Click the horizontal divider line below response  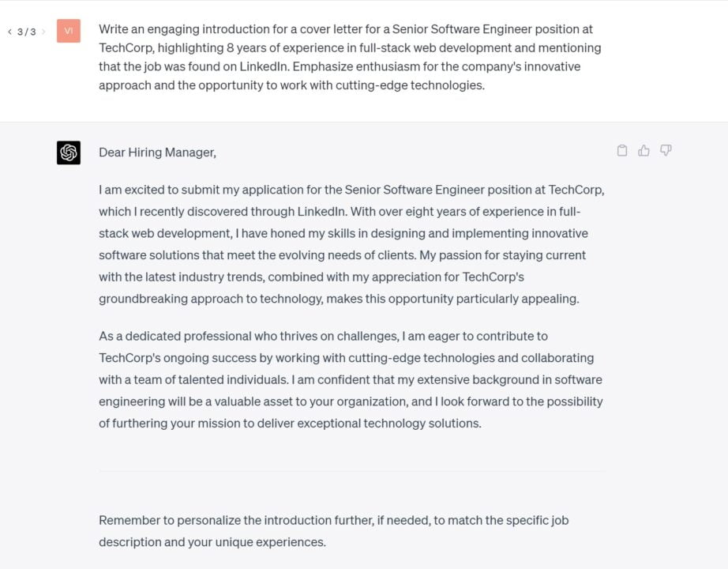point(352,471)
